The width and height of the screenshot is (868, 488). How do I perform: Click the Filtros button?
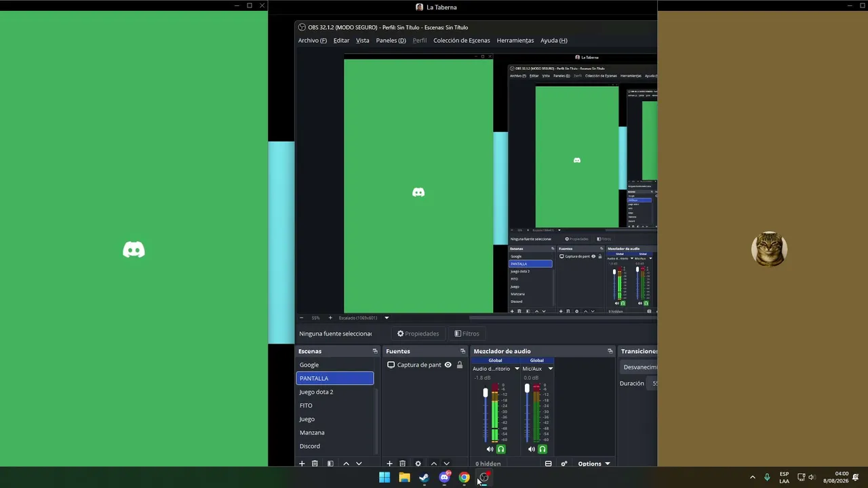(x=467, y=333)
